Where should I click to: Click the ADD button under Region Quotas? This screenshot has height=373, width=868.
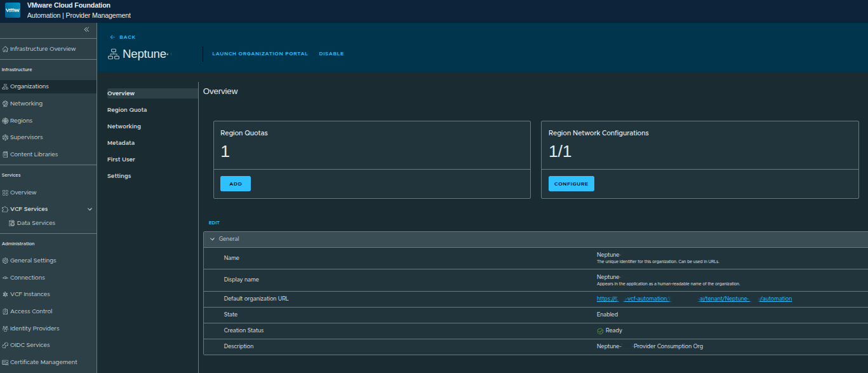(235, 183)
